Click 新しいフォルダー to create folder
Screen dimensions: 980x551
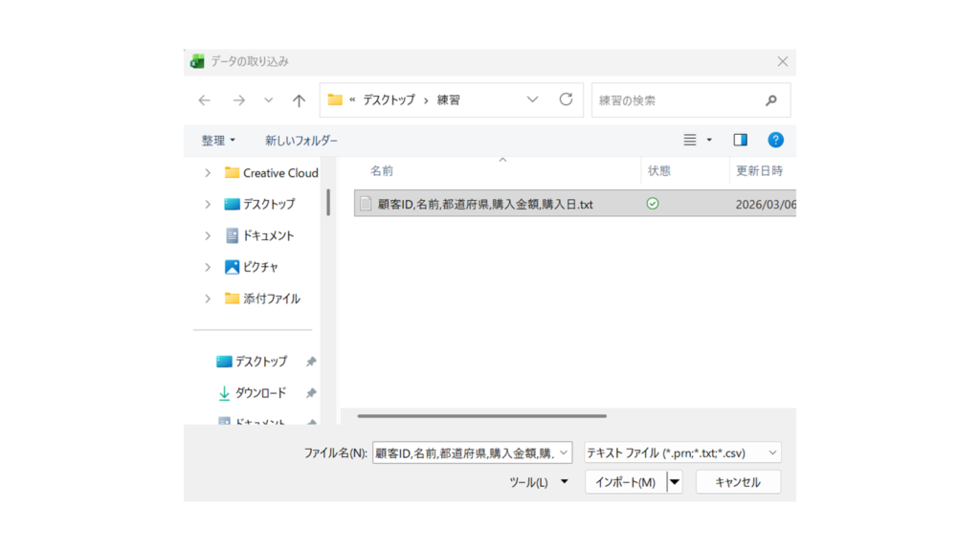tap(301, 141)
